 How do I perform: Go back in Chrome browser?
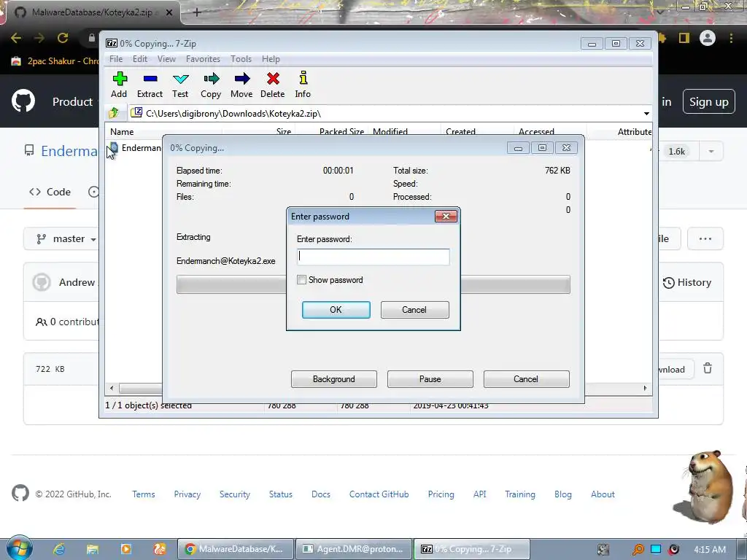[x=16, y=38]
